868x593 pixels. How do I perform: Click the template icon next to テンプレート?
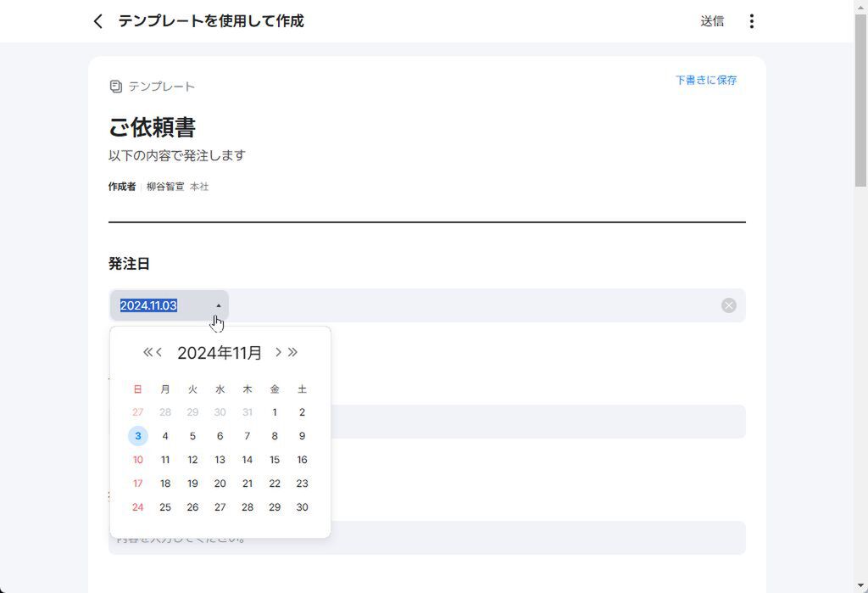(x=115, y=87)
